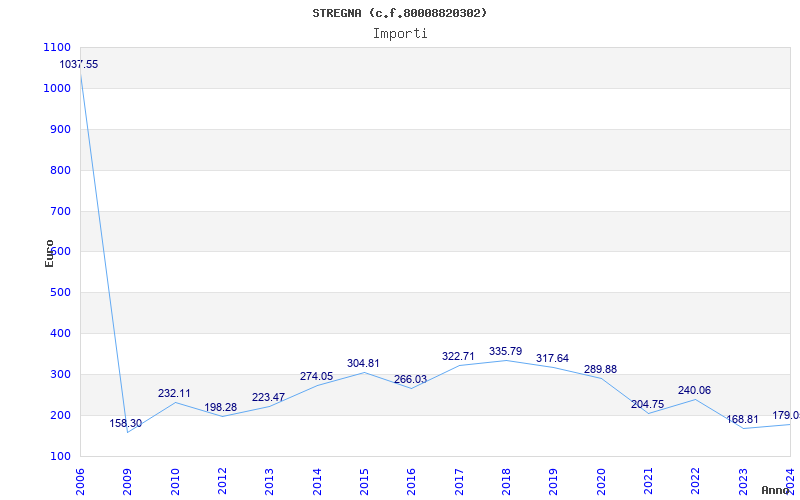
Task: Select the 2021 year label on x-axis
Action: pos(648,482)
